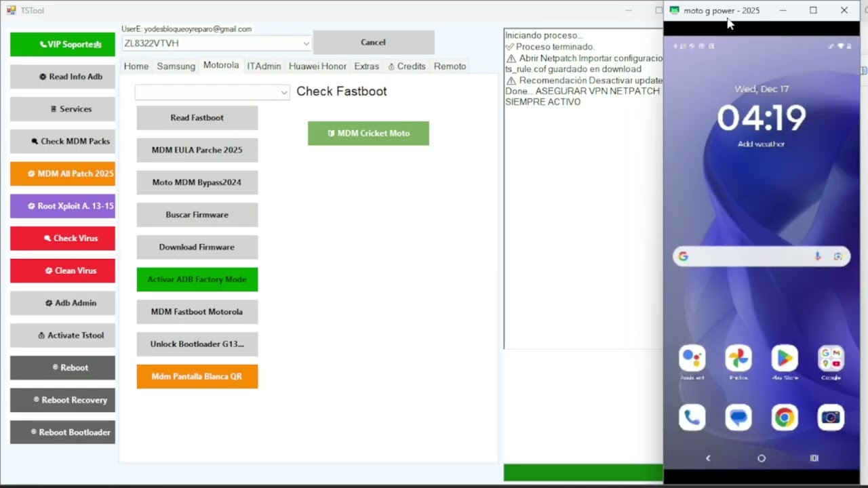Click the Reboot button
The image size is (868, 488).
[x=62, y=367]
